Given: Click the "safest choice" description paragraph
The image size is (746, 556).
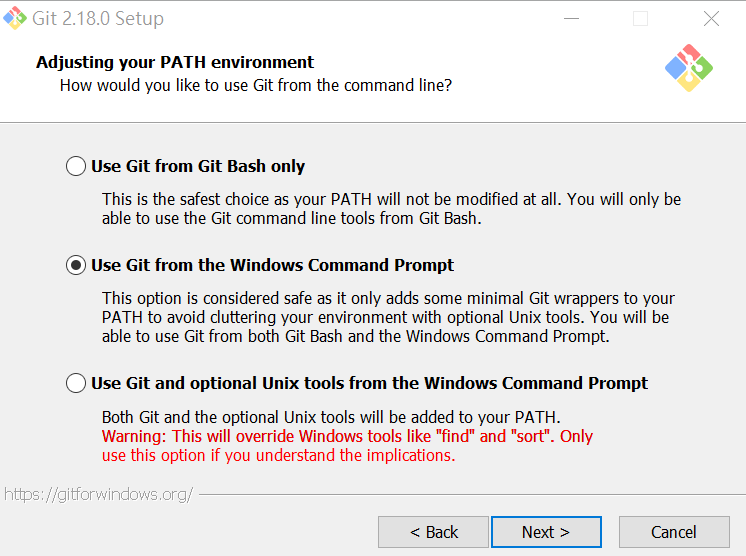Looking at the screenshot, I should coord(391,208).
